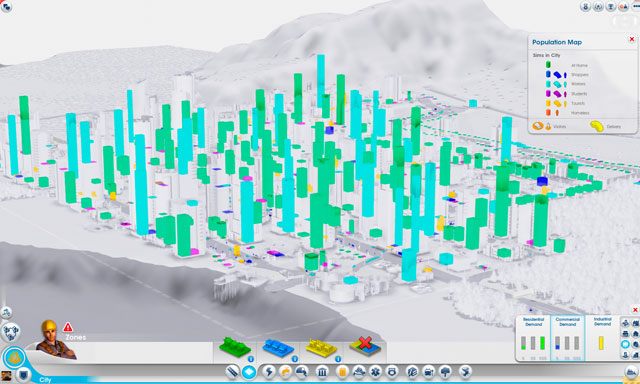Click the Zones red alert warning
Screen dimensions: 640x384
[x=68, y=327]
